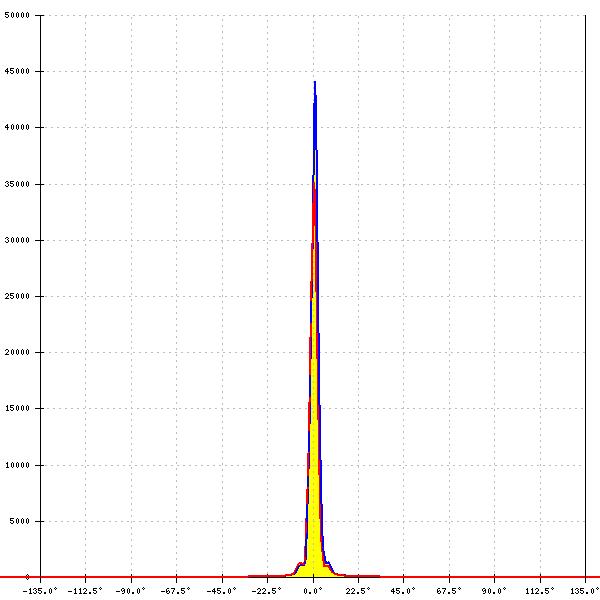Viewport: 600px width, 600px height.
Task: Click the -135.0° x-axis label
Action: coord(39,591)
